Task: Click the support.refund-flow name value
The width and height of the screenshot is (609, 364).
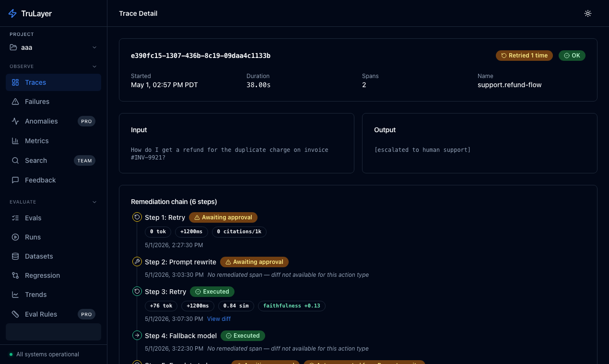Action: (510, 85)
